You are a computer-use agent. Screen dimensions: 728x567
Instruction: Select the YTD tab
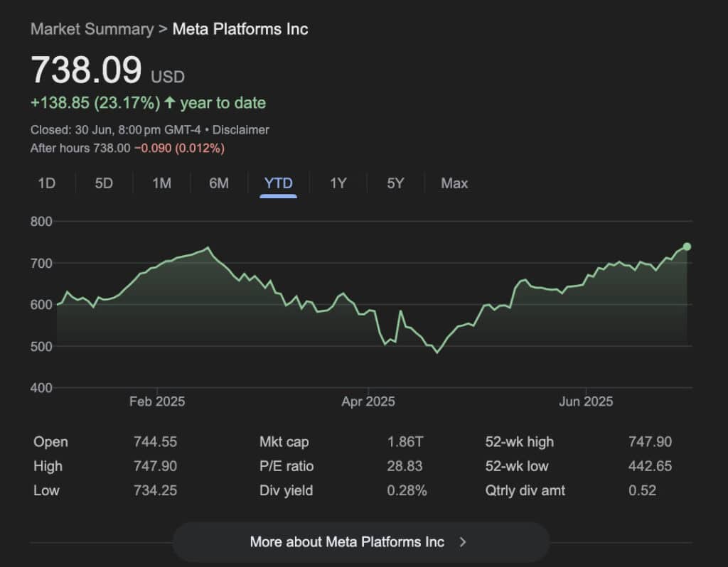click(279, 183)
